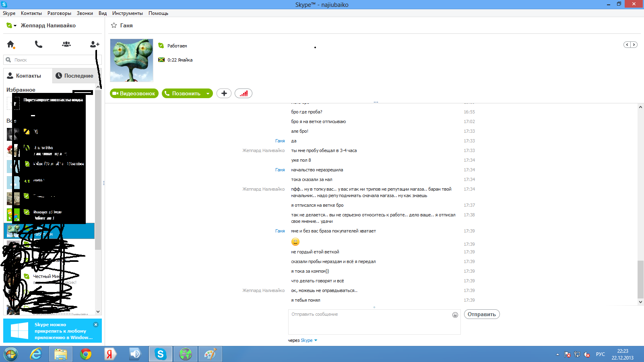
Task: Click the message 'бро где проба?'
Action: pos(306,112)
